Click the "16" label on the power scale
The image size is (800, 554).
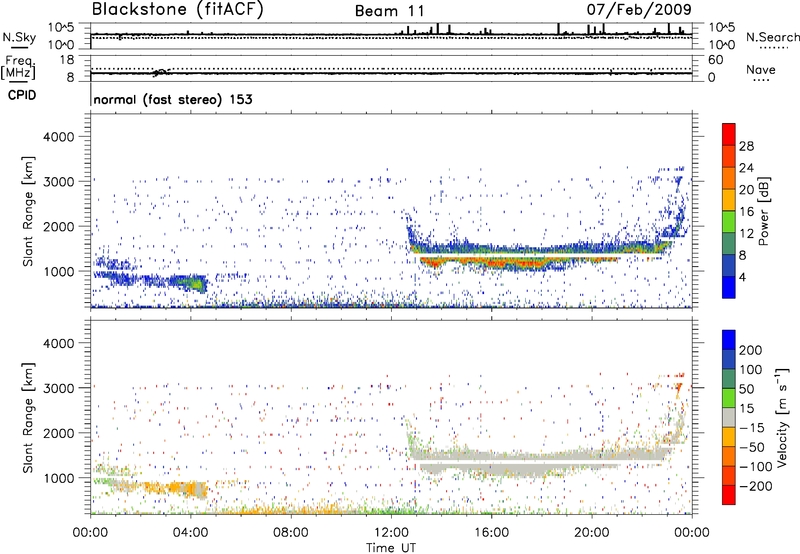click(x=746, y=212)
